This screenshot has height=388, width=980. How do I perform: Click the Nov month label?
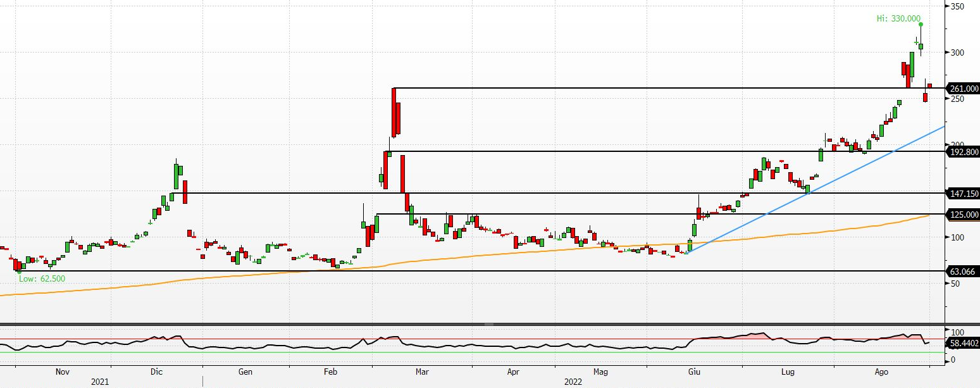[x=62, y=372]
